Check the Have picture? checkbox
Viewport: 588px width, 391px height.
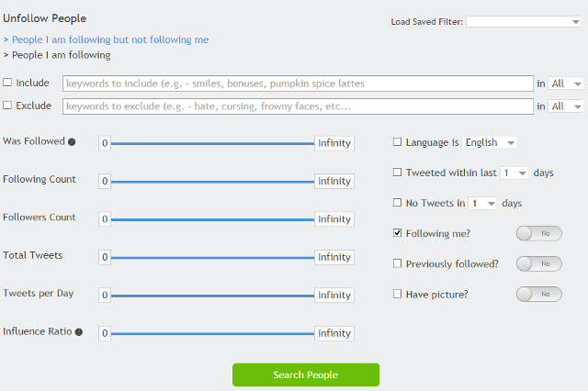(x=397, y=294)
